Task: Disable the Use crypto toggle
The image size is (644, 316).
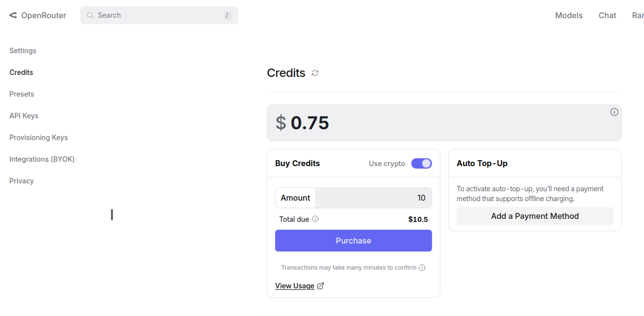Action: point(421,164)
